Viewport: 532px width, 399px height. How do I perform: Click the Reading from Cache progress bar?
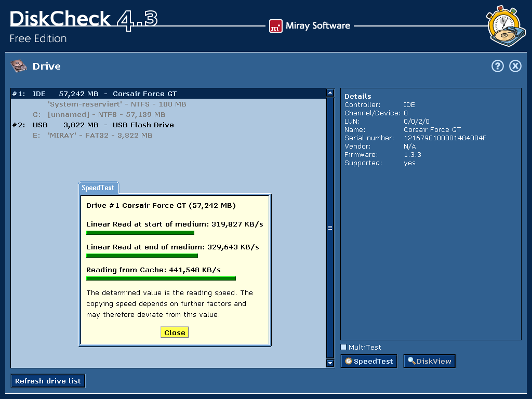[161, 278]
